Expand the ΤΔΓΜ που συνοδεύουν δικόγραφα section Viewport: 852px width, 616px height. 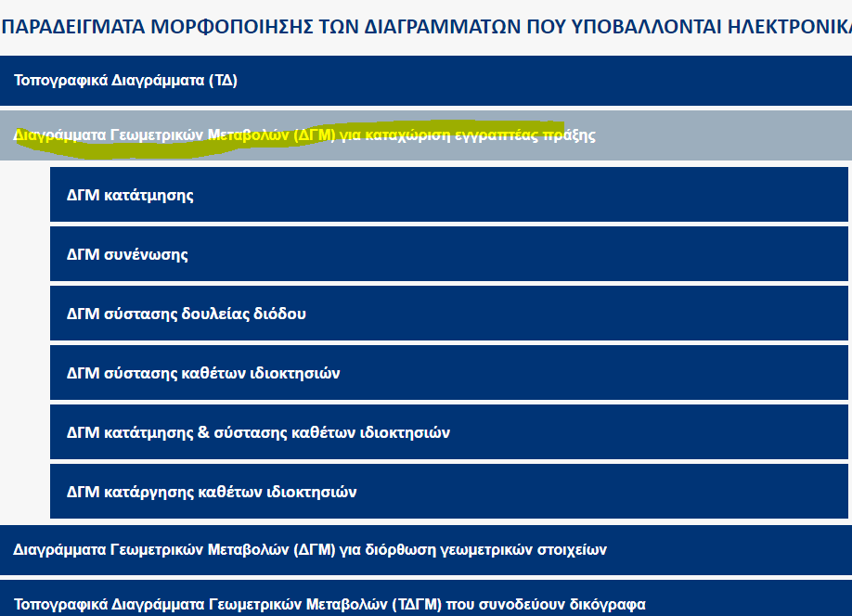pos(329,604)
